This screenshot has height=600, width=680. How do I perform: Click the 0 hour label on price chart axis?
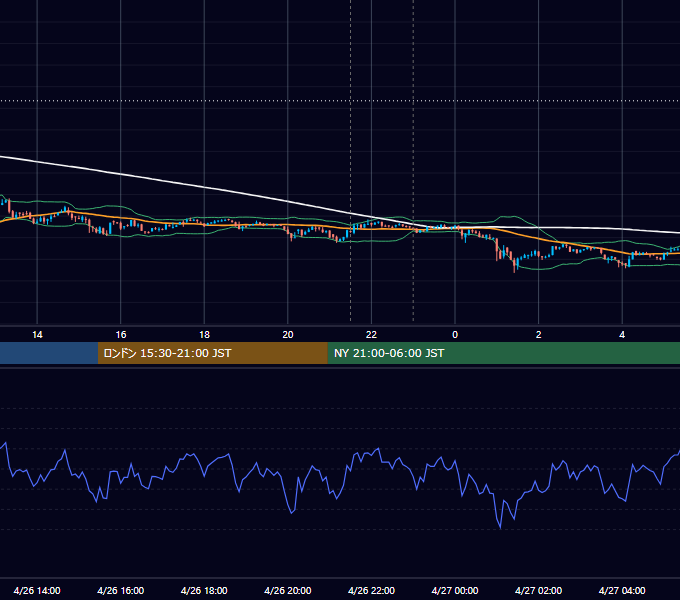tap(455, 335)
